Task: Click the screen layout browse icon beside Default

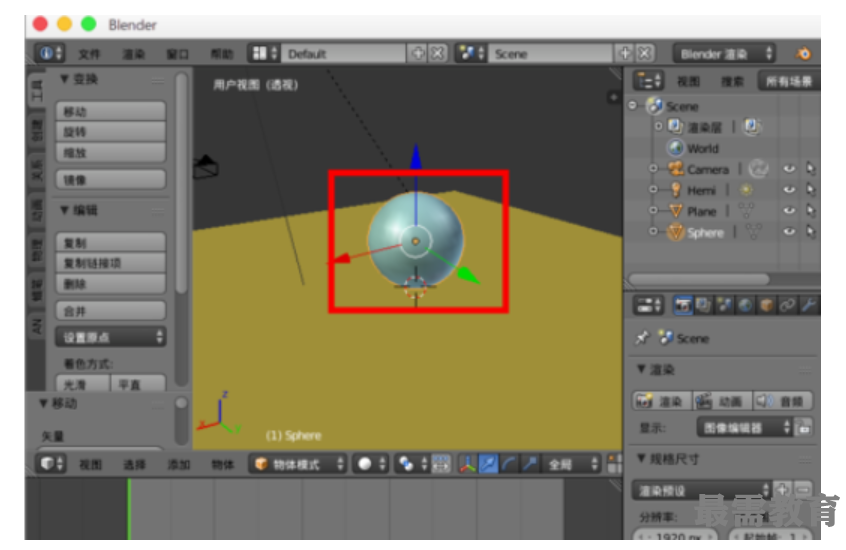Action: (264, 53)
